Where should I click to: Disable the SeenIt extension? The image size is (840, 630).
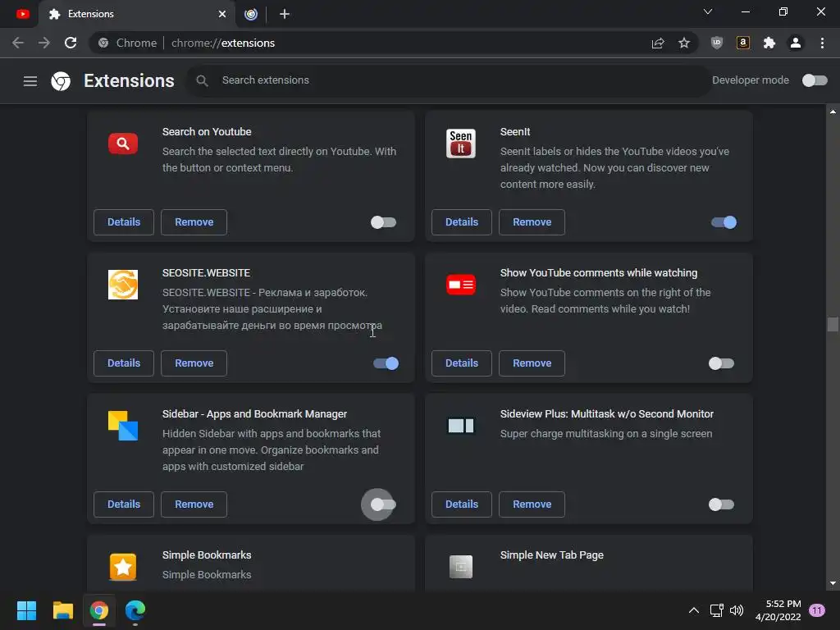(x=724, y=222)
